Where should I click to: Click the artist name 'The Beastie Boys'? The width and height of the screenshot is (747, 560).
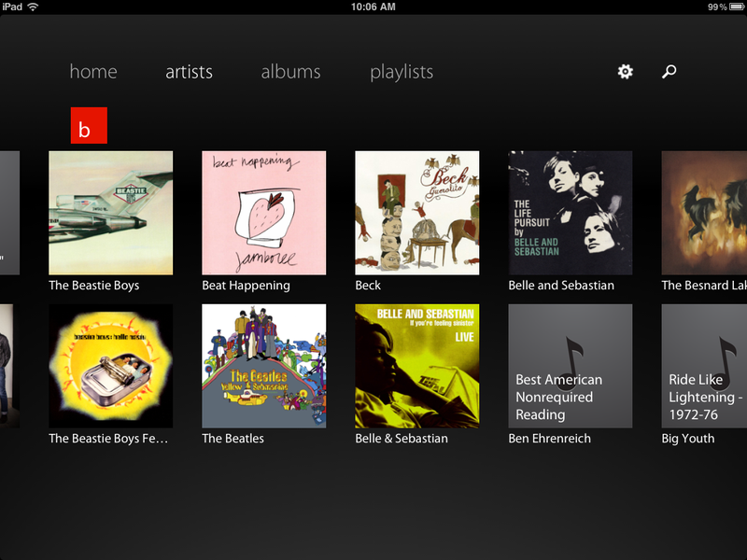click(x=94, y=286)
